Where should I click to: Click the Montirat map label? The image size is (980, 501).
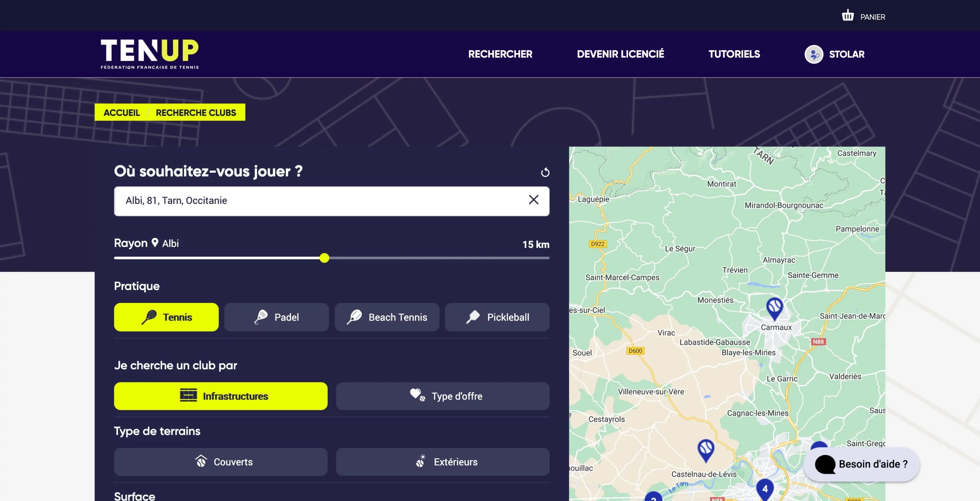coord(721,184)
